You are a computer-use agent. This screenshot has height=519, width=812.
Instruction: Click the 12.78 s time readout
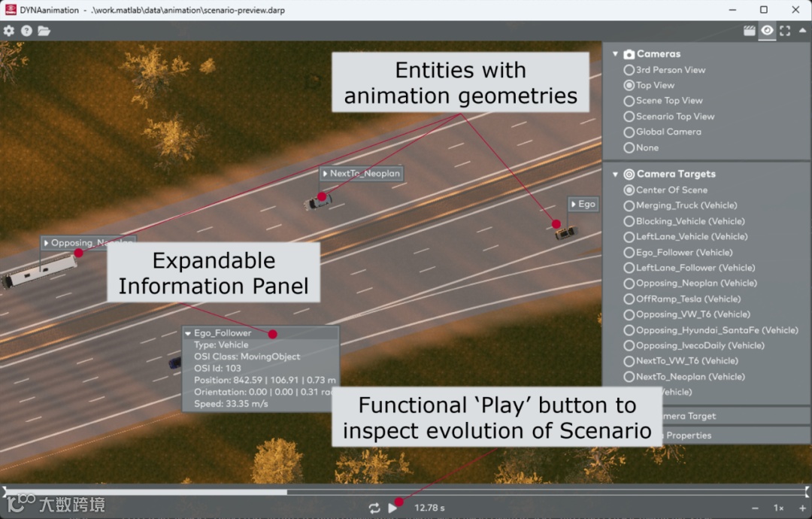pos(429,508)
